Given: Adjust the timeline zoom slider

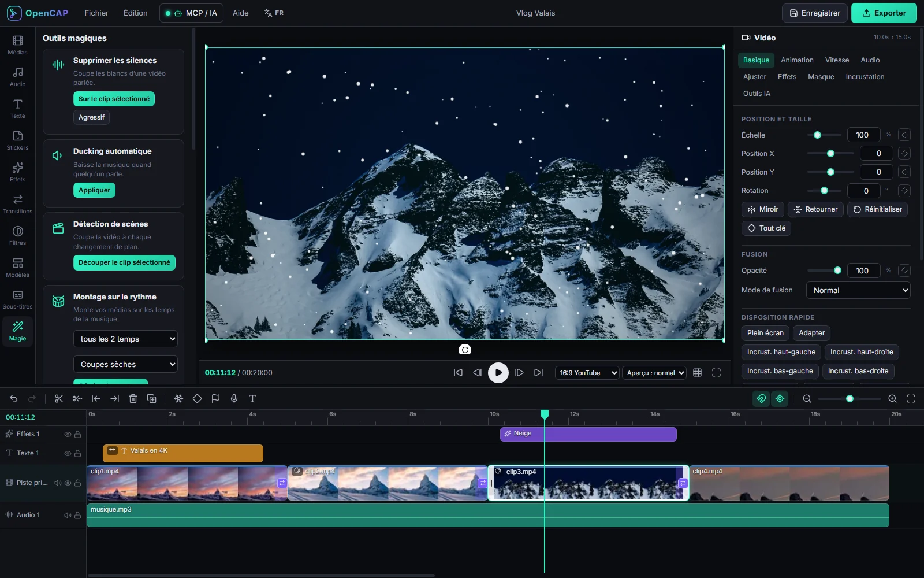Looking at the screenshot, I should pyautogui.click(x=850, y=399).
